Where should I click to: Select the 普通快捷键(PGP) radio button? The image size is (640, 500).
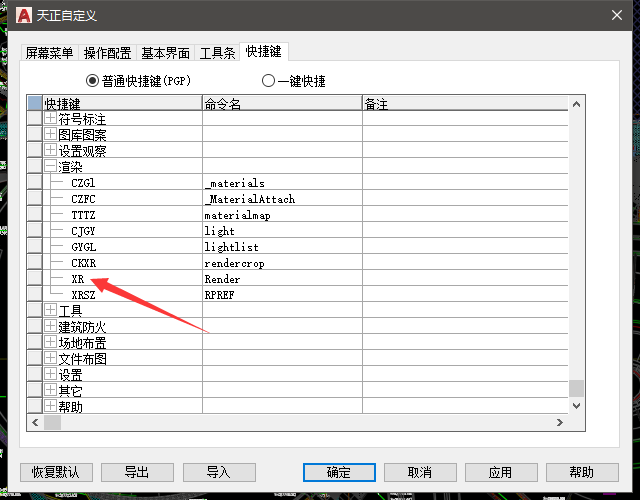point(93,81)
